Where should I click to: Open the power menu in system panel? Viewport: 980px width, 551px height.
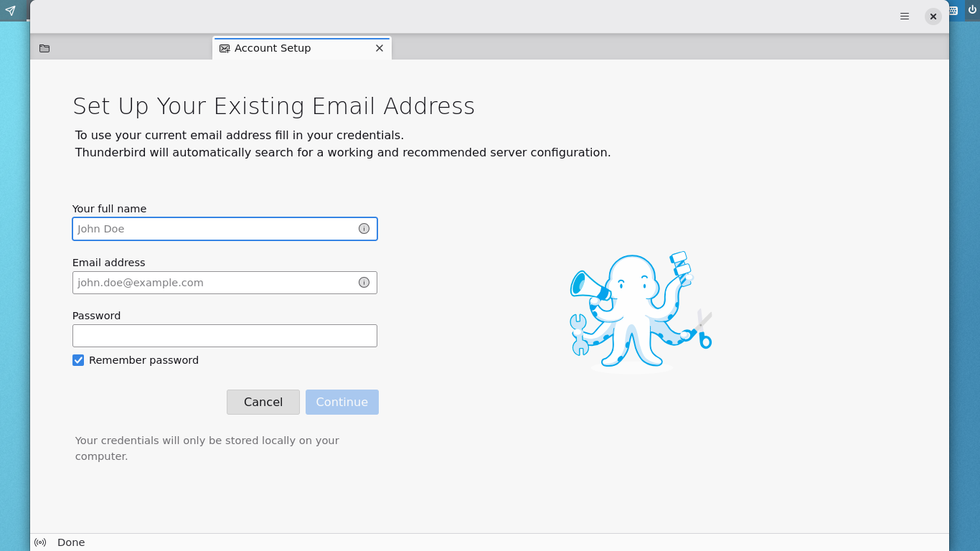coord(972,10)
